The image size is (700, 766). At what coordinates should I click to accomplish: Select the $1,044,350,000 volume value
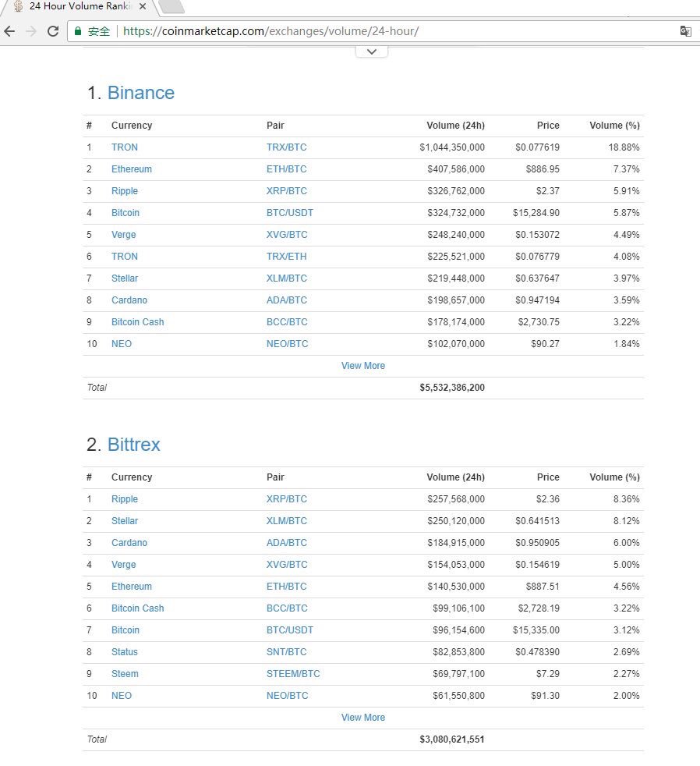[x=452, y=147]
